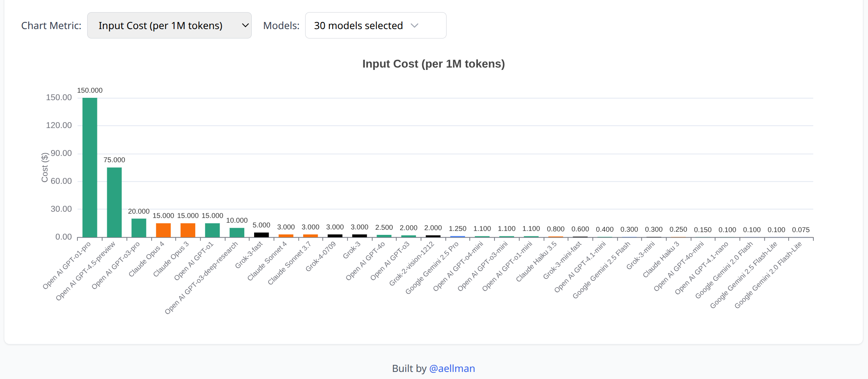868x379 pixels.
Task: Click the Chart Metric: label
Action: point(51,26)
